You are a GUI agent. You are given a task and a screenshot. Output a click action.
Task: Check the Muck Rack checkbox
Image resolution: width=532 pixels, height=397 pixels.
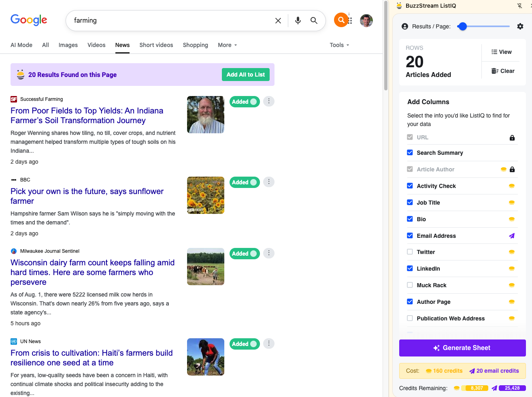tap(410, 285)
